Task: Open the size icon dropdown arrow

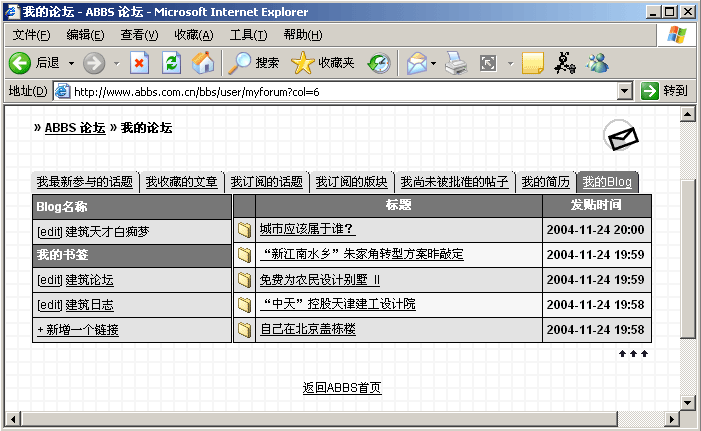Action: (x=511, y=63)
